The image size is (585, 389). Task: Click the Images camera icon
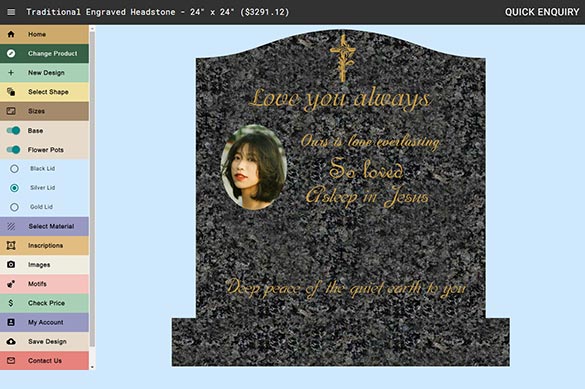point(11,264)
